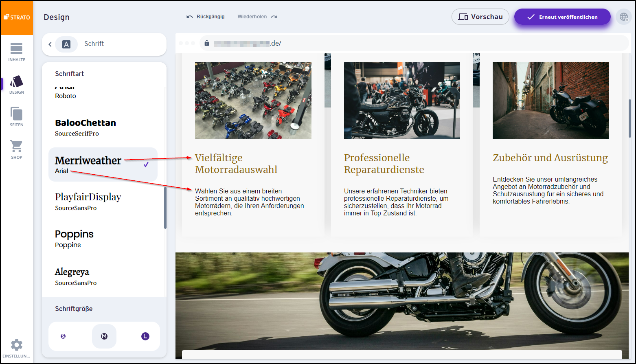Choose the PlayfairDisplay font pairing
The image size is (636, 364).
pos(88,202)
